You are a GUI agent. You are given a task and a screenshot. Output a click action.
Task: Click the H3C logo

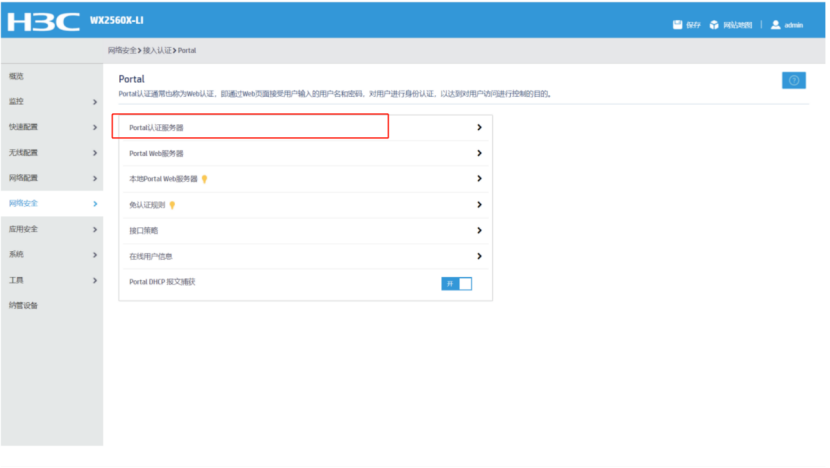(x=47, y=22)
